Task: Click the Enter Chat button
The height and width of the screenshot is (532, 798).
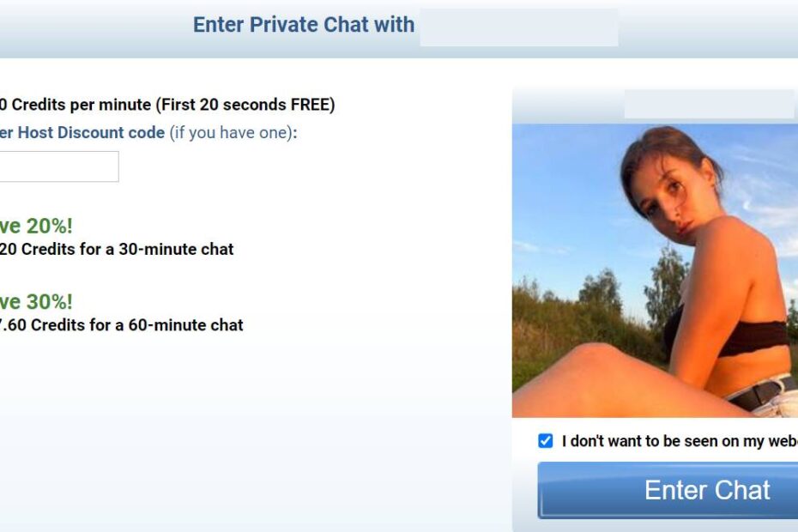Action: point(668,490)
